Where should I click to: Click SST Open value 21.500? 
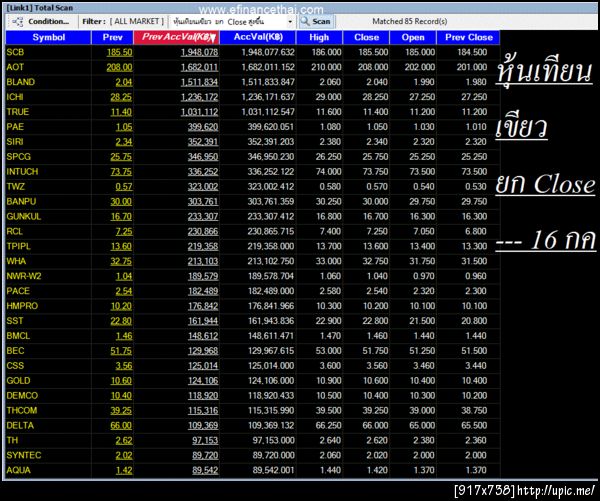coord(422,321)
